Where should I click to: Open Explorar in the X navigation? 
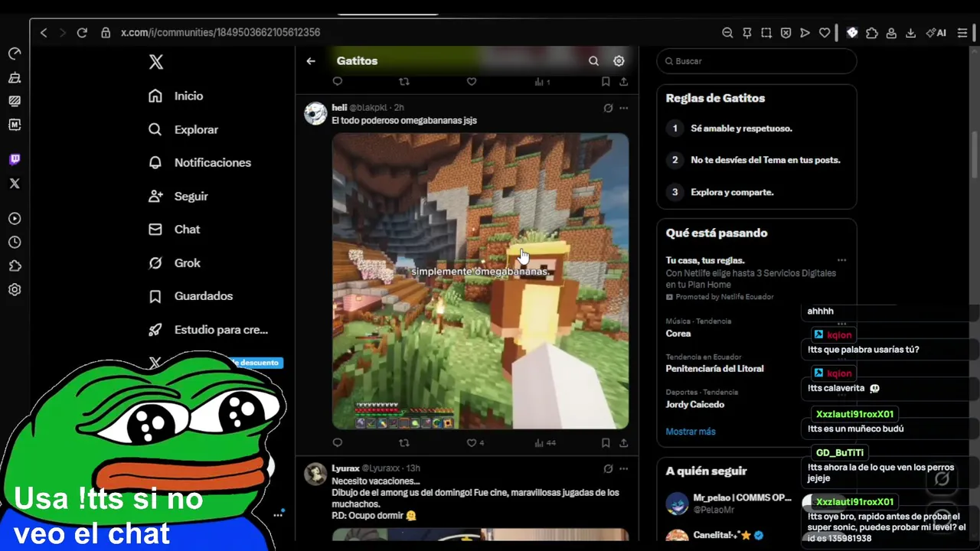click(184, 129)
